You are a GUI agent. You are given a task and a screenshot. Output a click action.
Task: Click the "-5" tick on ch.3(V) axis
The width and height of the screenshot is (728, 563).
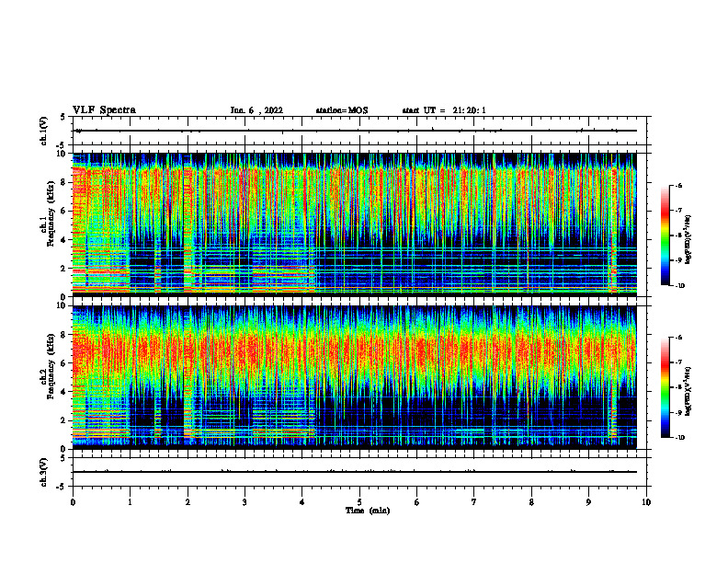pos(63,487)
